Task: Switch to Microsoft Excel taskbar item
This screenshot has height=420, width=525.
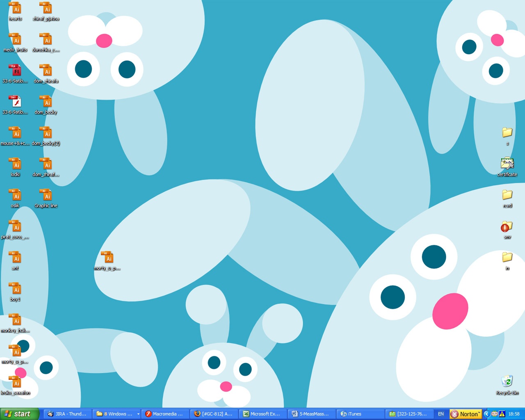Action: pyautogui.click(x=263, y=414)
